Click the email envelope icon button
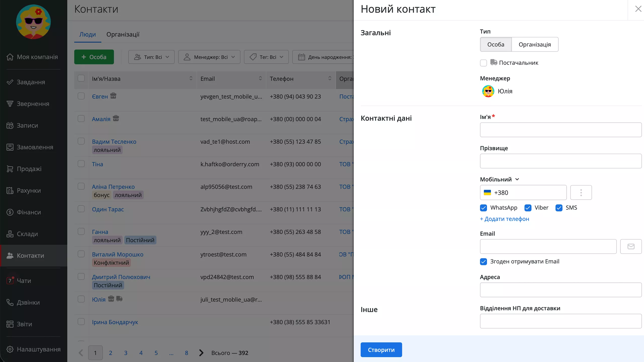 pyautogui.click(x=631, y=246)
